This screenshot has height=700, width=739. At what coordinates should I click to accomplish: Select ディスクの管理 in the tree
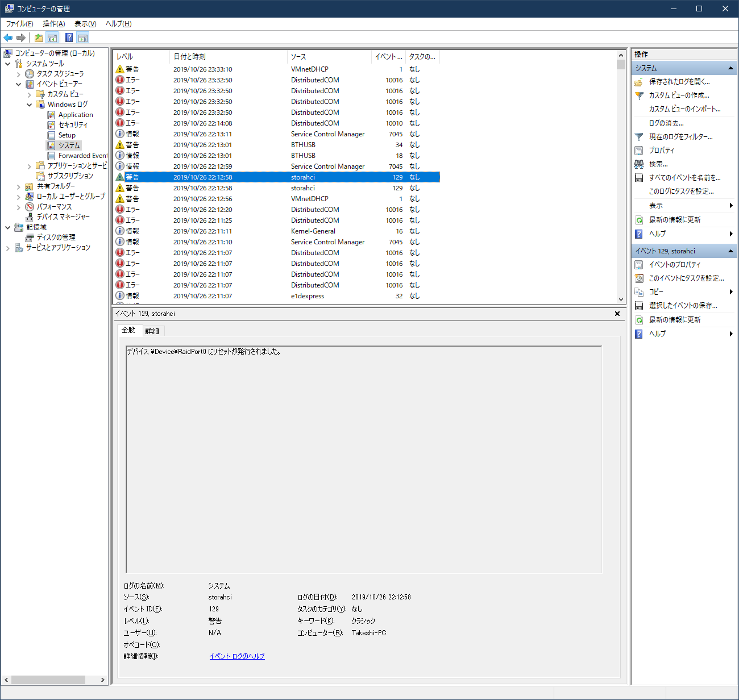pos(56,238)
